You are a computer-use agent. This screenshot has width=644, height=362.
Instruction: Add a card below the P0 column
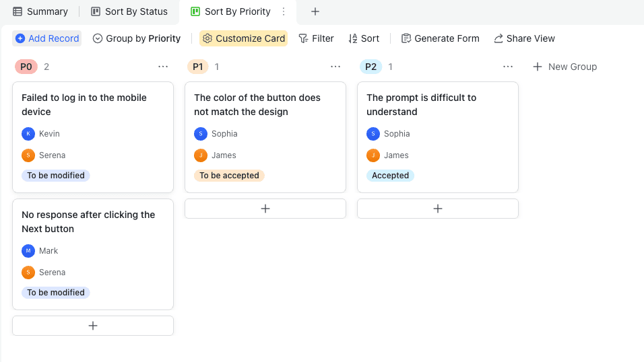click(x=93, y=326)
